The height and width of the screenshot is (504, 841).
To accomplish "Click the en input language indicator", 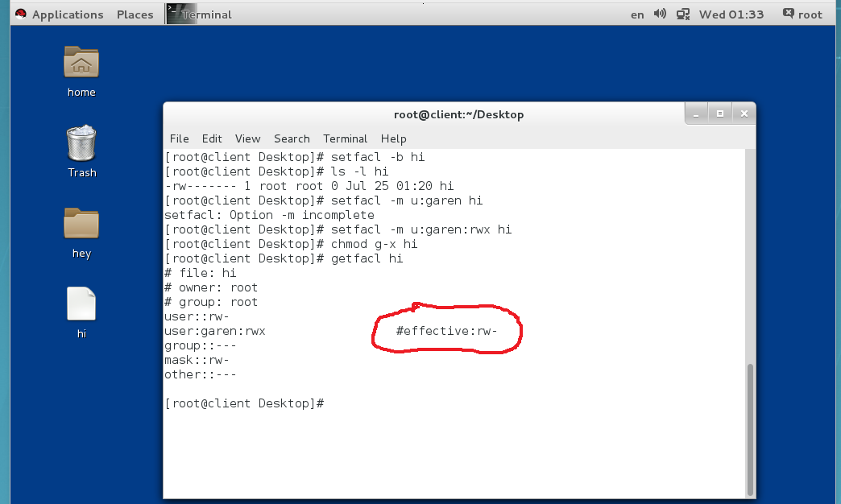I will [x=637, y=15].
